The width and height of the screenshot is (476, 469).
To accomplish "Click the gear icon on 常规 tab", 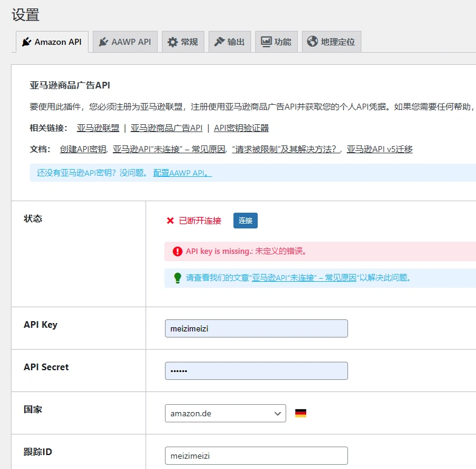I will point(173,42).
